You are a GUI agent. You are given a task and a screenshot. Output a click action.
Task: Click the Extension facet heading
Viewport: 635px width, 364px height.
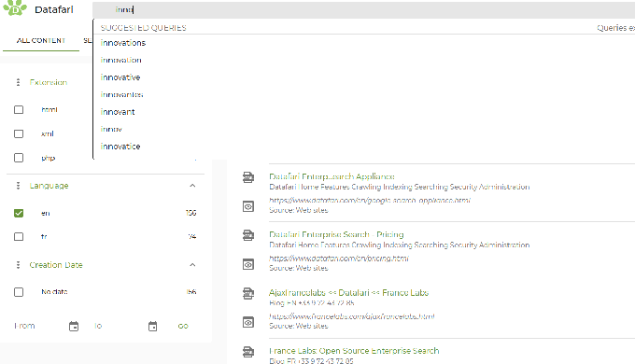click(49, 82)
